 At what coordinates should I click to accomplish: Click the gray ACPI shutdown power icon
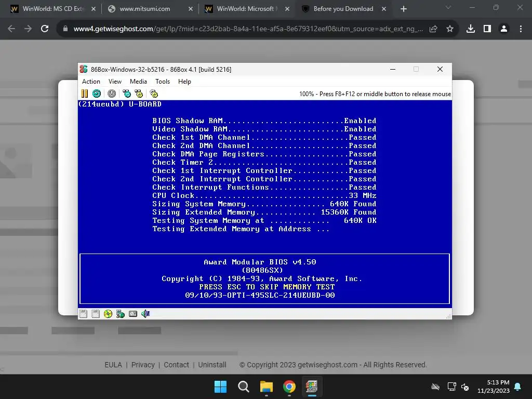[112, 94]
